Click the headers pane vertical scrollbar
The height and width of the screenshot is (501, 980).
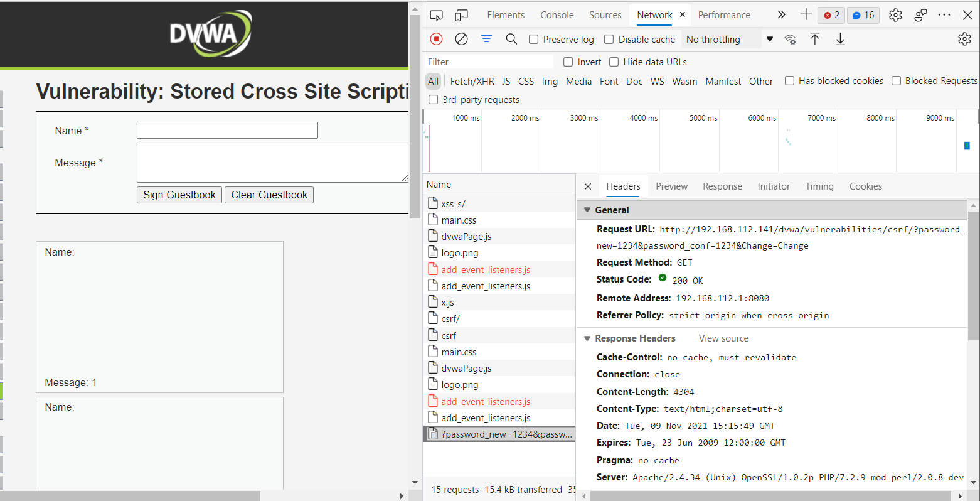pyautogui.click(x=973, y=276)
